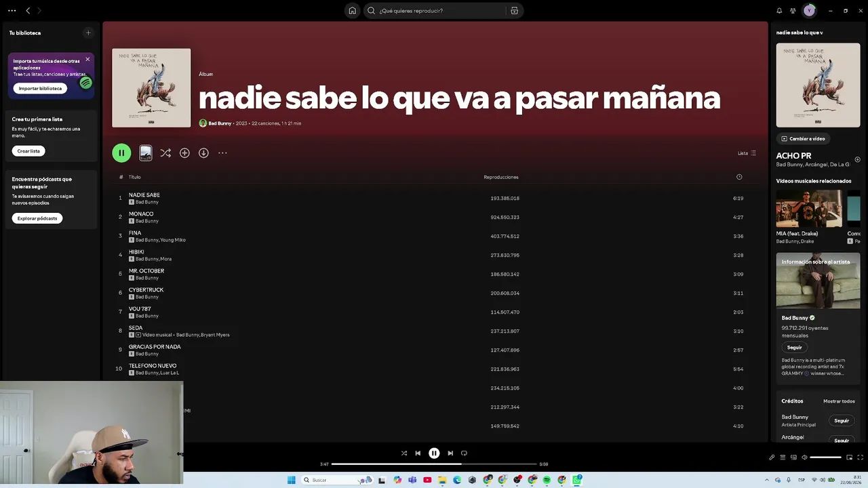Viewport: 868px width, 488px height.
Task: Open the mini player
Action: (x=849, y=457)
